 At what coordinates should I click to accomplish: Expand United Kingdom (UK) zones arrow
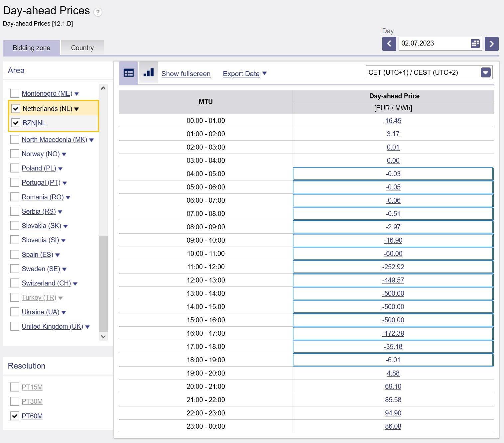coord(87,327)
